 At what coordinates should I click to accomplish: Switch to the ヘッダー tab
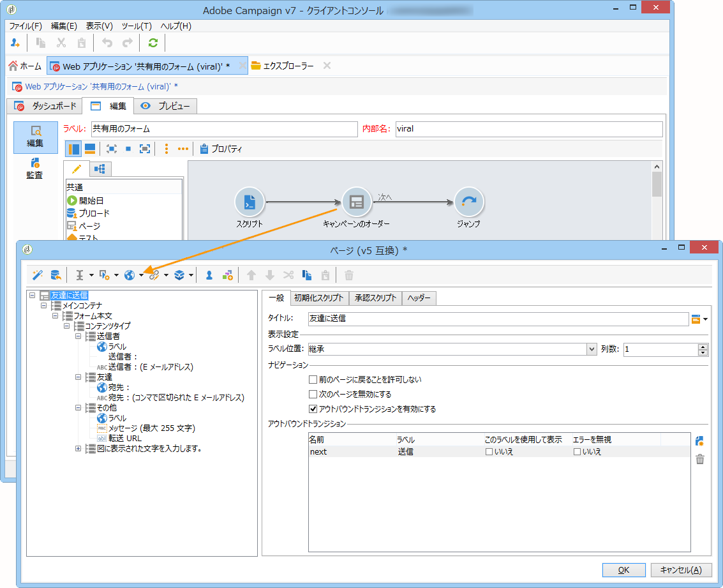419,298
